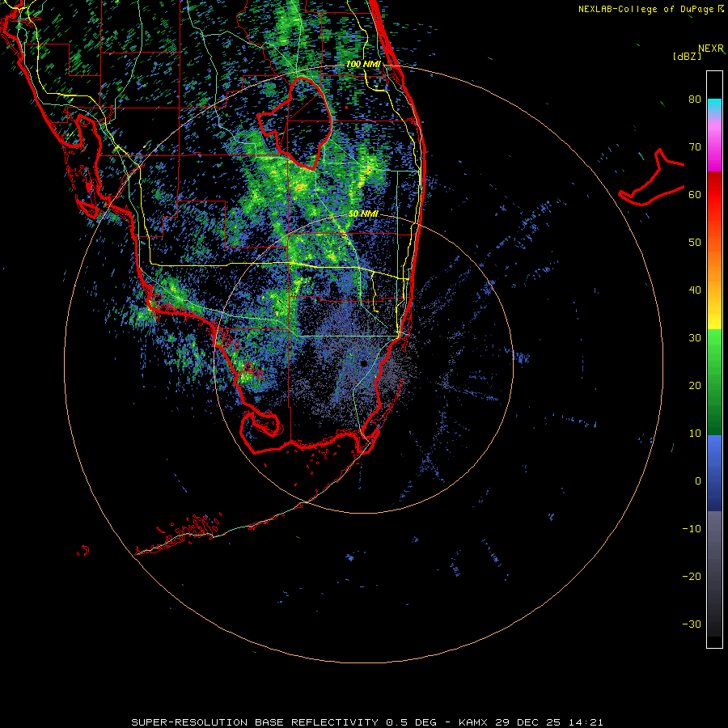
Task: Click the 20 value on the color scale
Action: click(695, 386)
